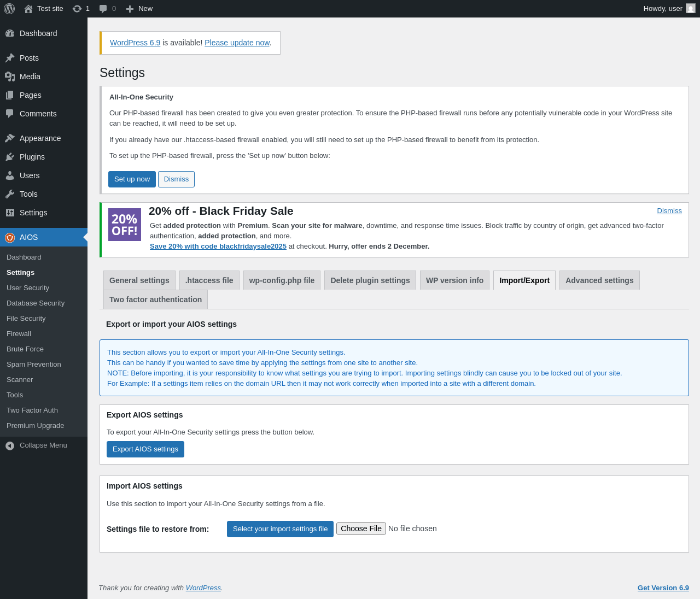This screenshot has height=599, width=700.
Task: Click the 'Settings file to restore from:' label
Action: (x=158, y=529)
